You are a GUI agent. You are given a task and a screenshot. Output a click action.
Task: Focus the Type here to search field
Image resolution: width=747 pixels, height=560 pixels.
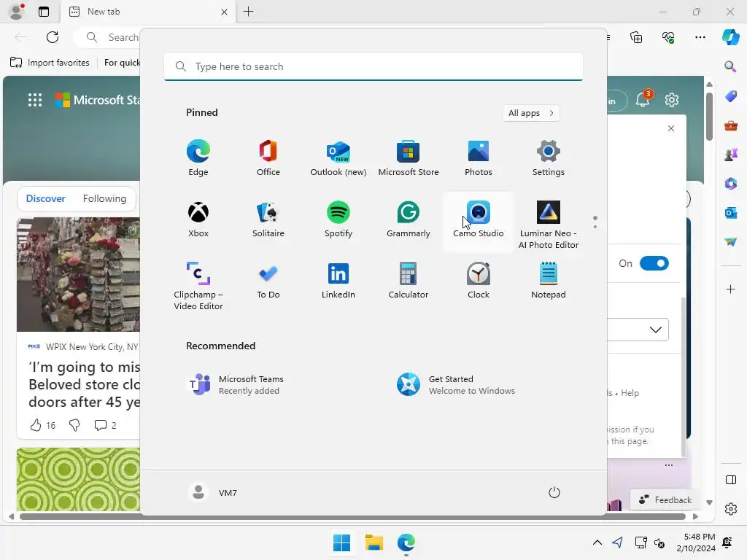pyautogui.click(x=373, y=66)
